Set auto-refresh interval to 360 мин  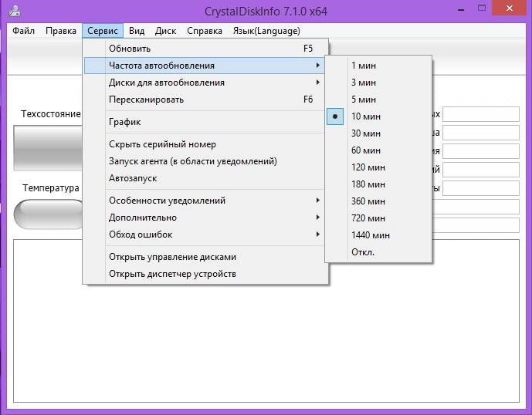378,201
